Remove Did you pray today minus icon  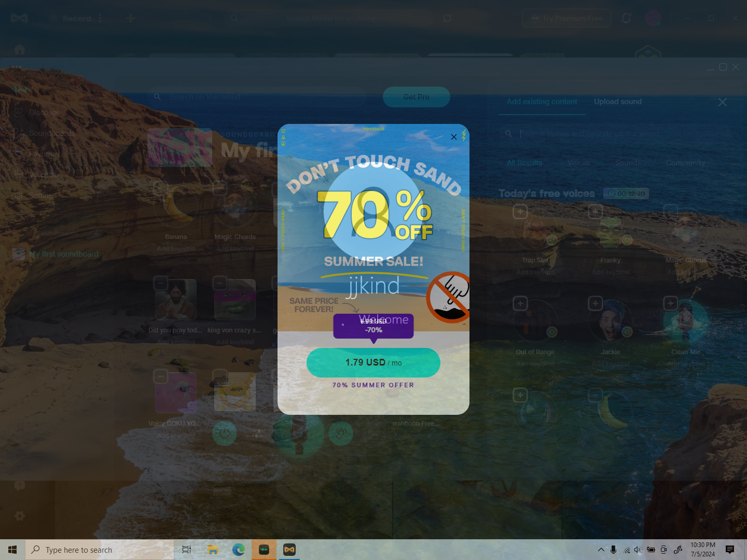pyautogui.click(x=161, y=283)
